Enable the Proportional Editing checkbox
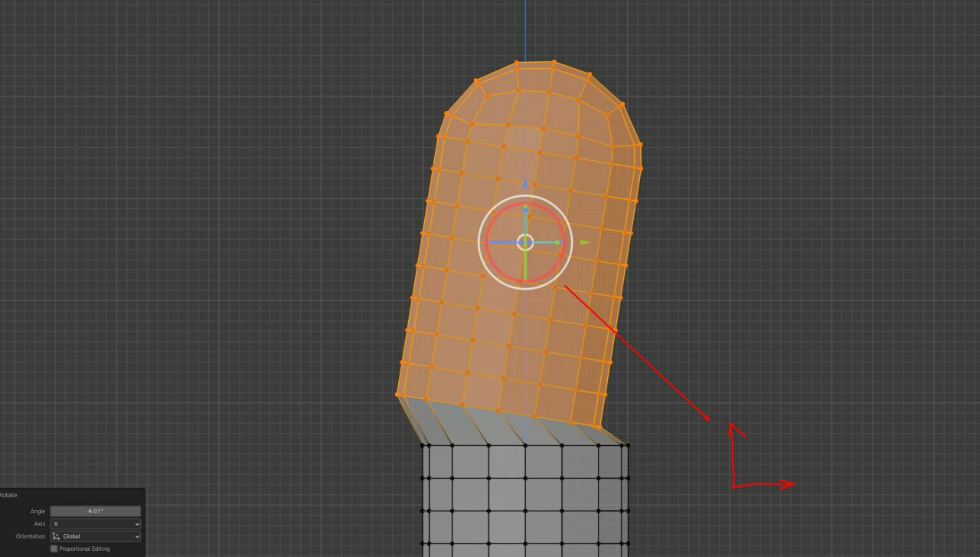This screenshot has width=980, height=557. tap(54, 549)
